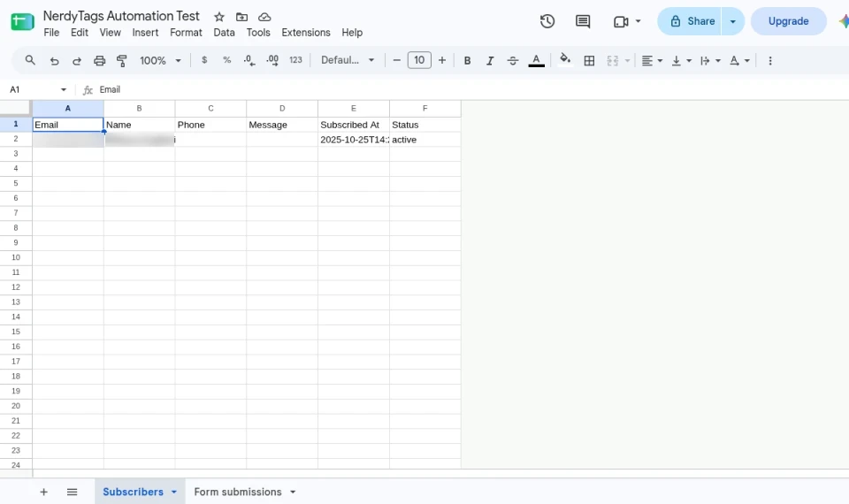This screenshot has width=849, height=504.
Task: Open the Help menu
Action: pos(352,33)
